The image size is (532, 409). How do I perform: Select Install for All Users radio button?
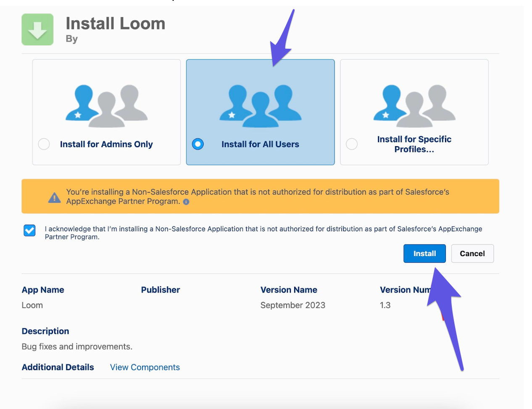coord(198,144)
